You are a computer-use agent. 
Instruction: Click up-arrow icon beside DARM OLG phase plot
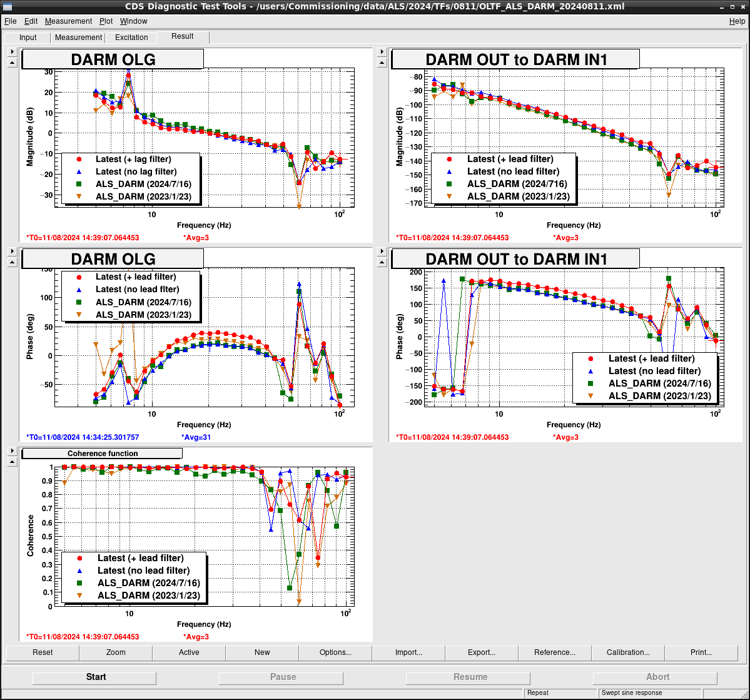point(12,262)
